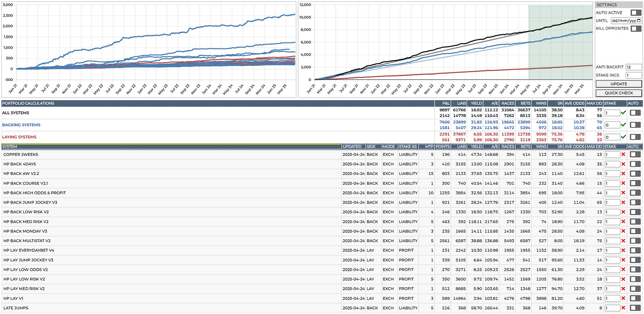Click the red X for HP BACK AW V2.2
This screenshot has height=314, width=644.
[623, 174]
